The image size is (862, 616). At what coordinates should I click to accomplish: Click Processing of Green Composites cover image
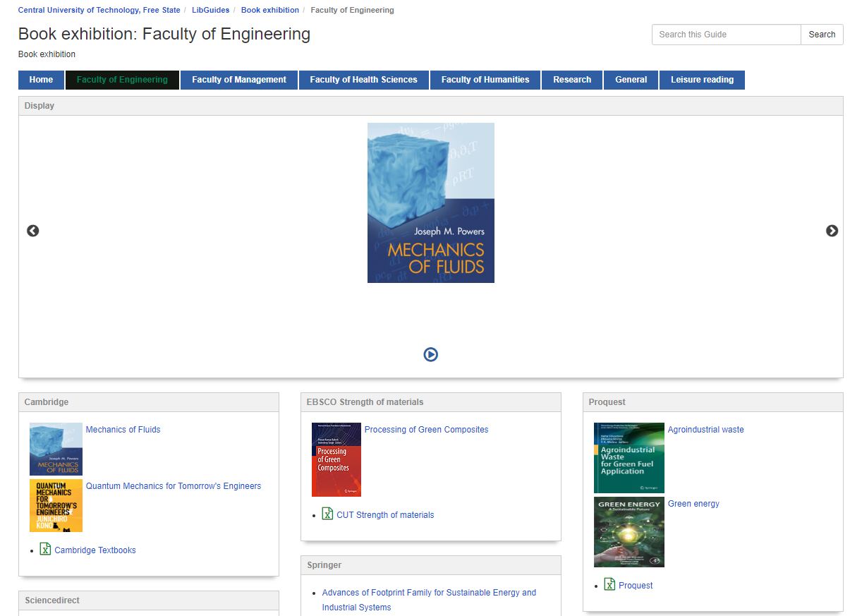pyautogui.click(x=336, y=459)
